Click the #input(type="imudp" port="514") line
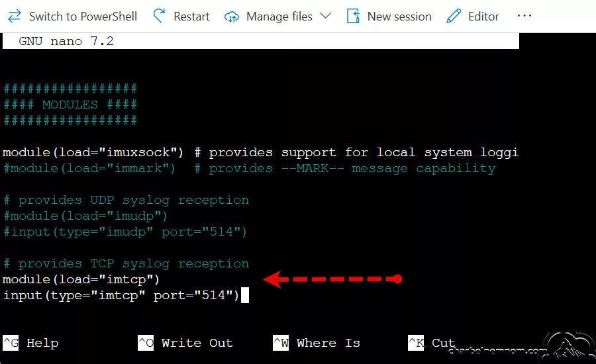The width and height of the screenshot is (596, 364). (x=125, y=232)
